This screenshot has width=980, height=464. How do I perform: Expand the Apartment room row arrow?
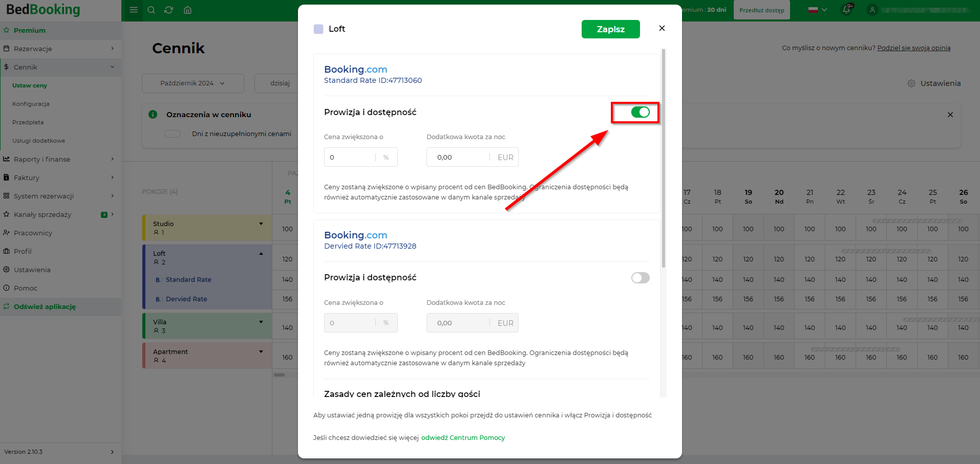pyautogui.click(x=261, y=351)
